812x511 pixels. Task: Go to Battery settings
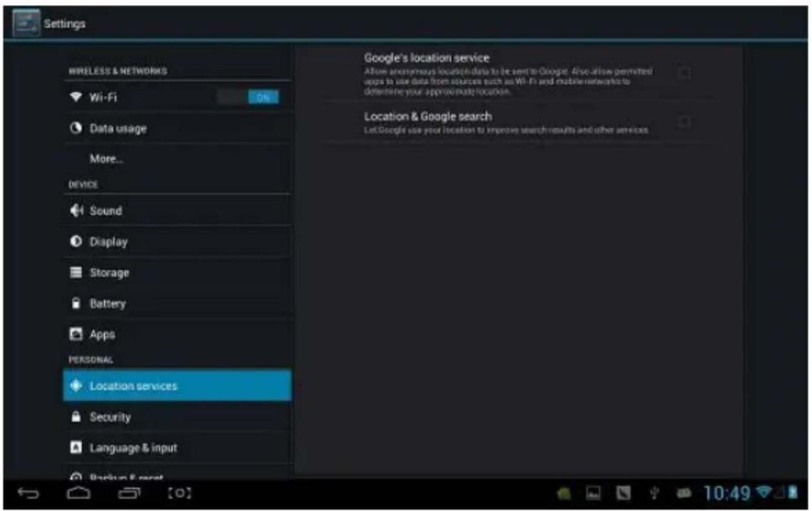(x=177, y=304)
